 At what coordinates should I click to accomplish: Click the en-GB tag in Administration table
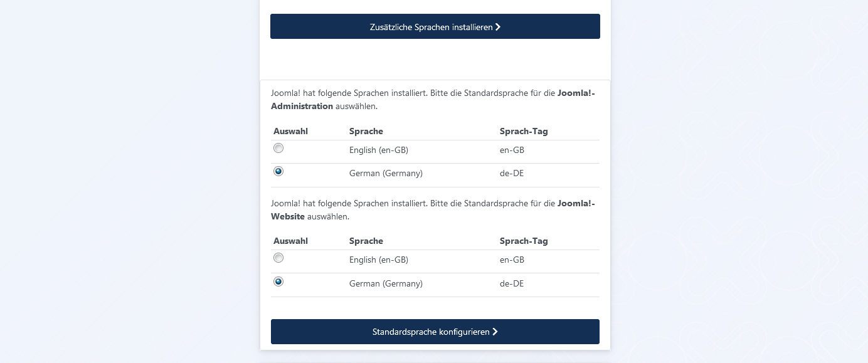[512, 150]
